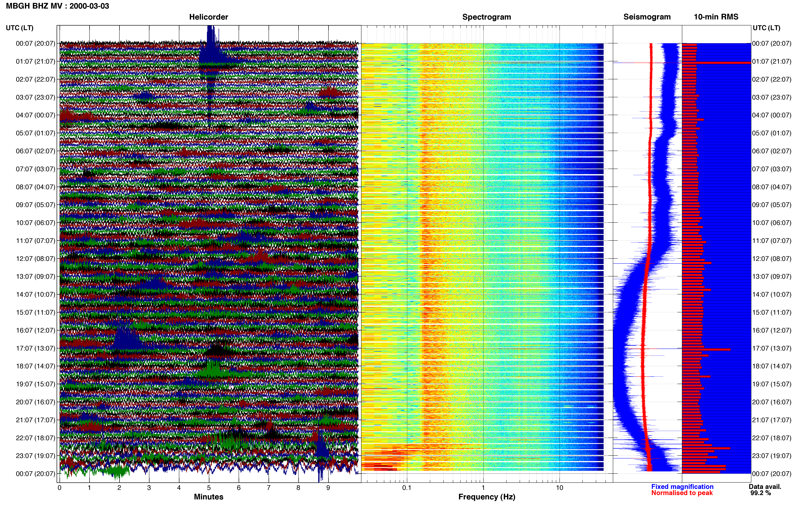Click right time label '10:07 (06:07)'

772,223
